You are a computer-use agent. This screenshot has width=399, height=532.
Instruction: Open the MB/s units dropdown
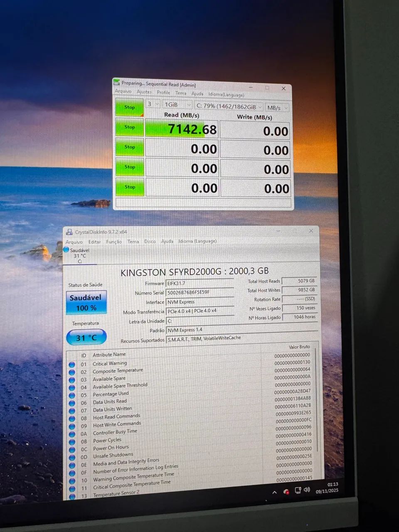277,107
